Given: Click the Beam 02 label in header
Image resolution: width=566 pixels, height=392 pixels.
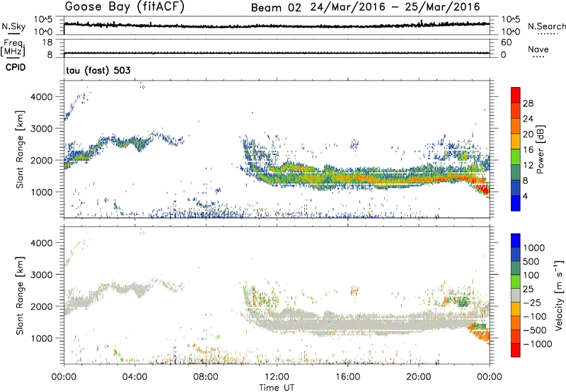Looking at the screenshot, I should [276, 8].
